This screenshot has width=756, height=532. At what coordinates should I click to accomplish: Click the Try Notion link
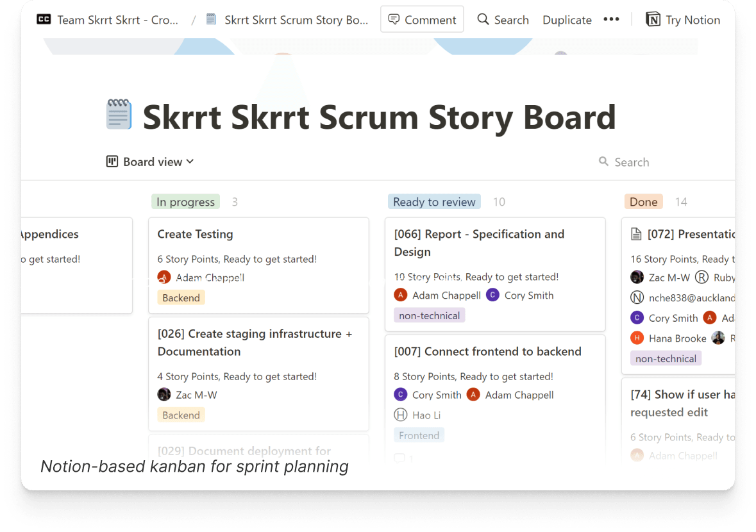(x=693, y=20)
